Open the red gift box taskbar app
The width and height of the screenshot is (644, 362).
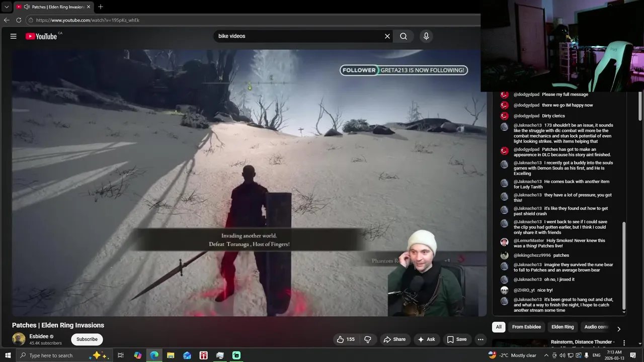pyautogui.click(x=203, y=355)
